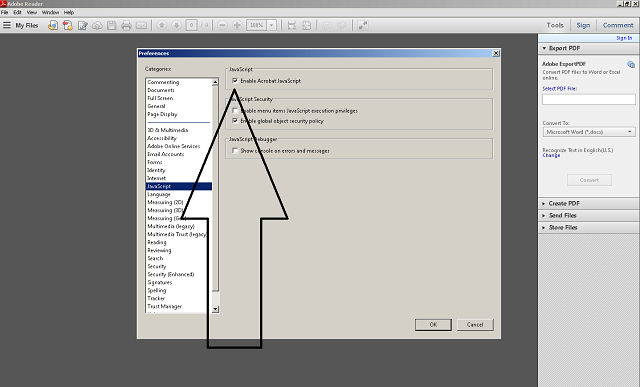Select the Trust Manager category
Screen dimensions: 640x387
tap(164, 307)
